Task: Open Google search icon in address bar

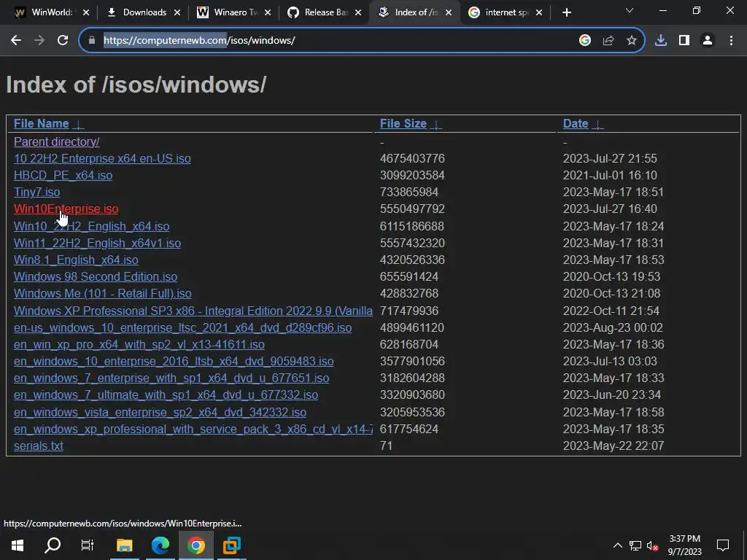Action: click(x=585, y=41)
